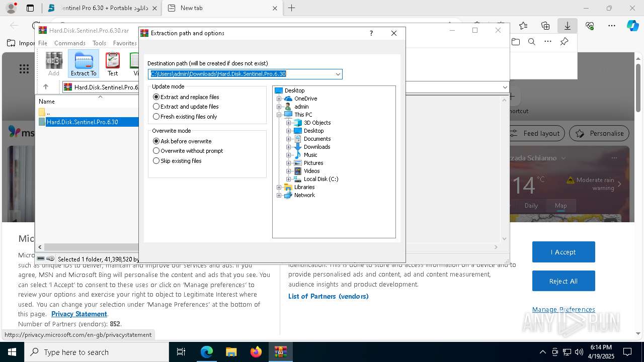Open the MSN apps grid launcher
This screenshot has height=362, width=644.
click(24, 69)
